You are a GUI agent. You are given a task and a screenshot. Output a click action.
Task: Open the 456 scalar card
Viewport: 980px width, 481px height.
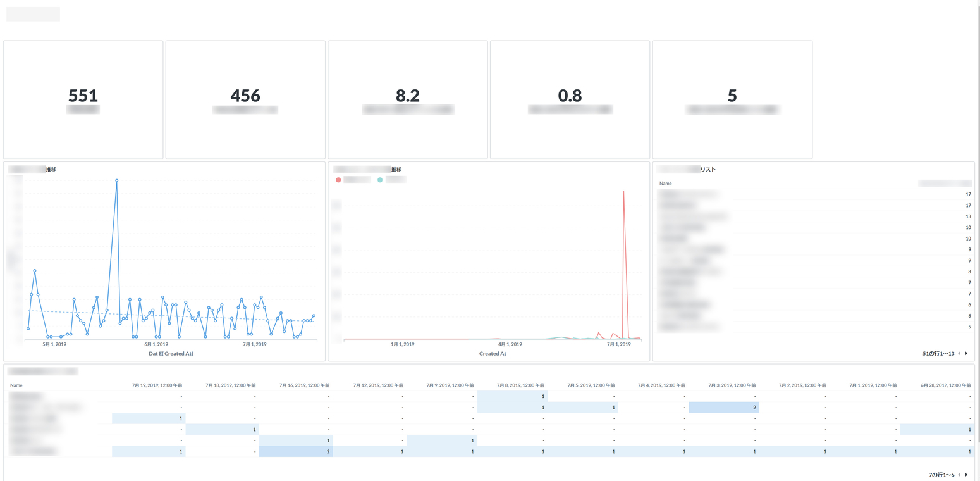pyautogui.click(x=245, y=100)
